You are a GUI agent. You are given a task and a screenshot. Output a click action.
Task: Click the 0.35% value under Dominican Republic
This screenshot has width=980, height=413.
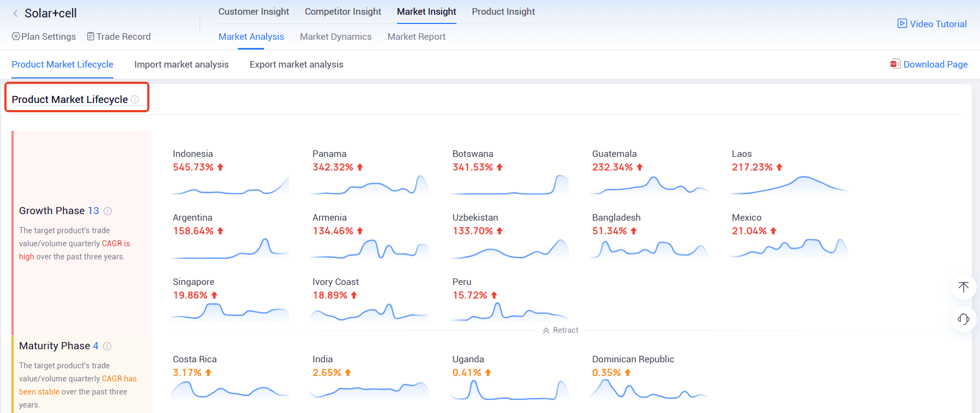point(606,373)
